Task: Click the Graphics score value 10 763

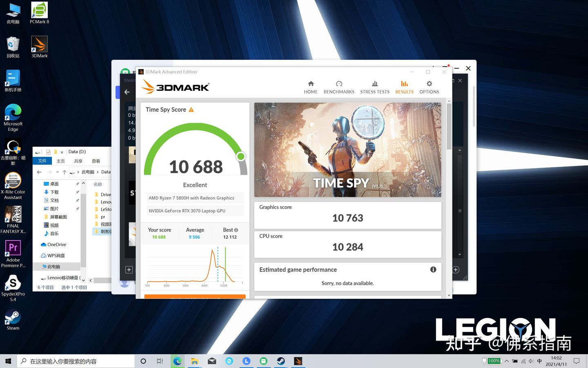Action: click(x=347, y=218)
